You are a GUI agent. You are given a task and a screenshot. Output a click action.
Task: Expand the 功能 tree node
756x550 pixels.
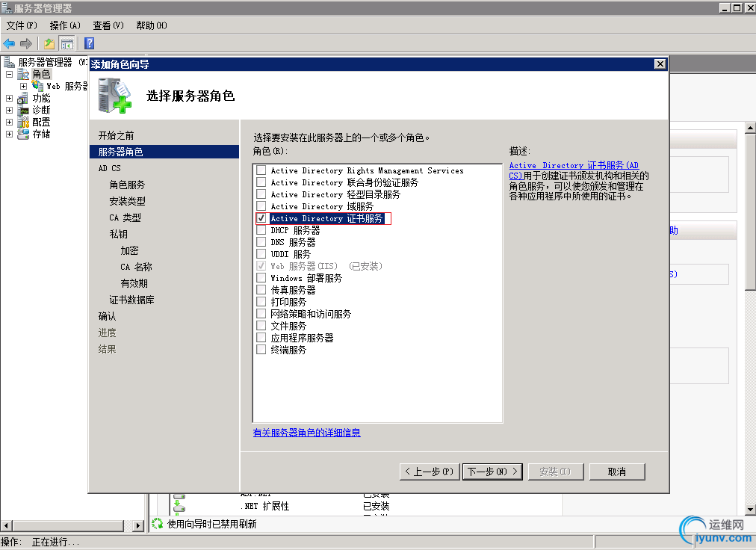coord(9,98)
